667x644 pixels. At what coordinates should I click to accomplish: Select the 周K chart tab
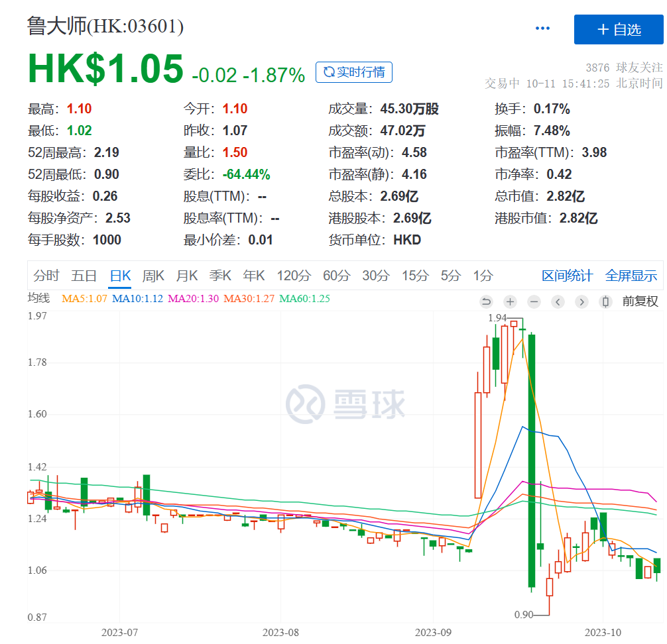pos(153,276)
